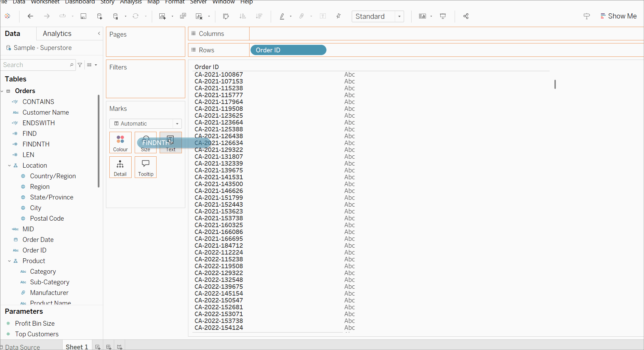Toggle the Show Me panel
This screenshot has width=644, height=350.
(x=619, y=16)
